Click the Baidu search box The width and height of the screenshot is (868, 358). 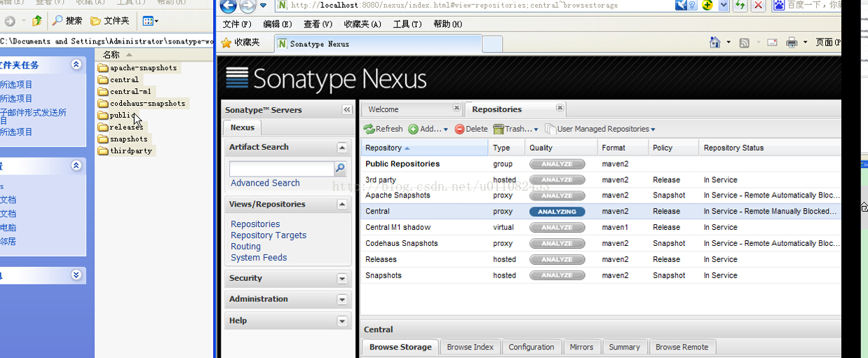tap(813, 5)
